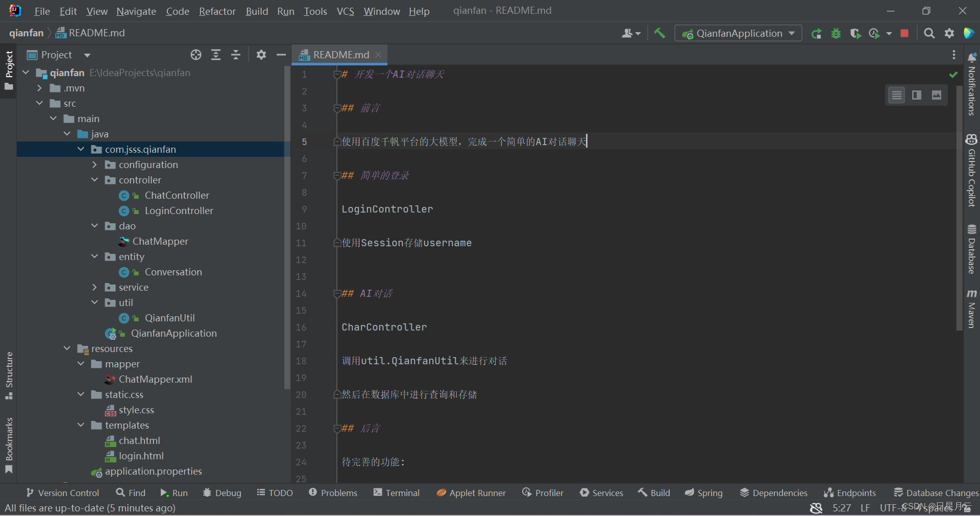Open Database side panel
The height and width of the screenshot is (516, 980).
click(972, 249)
